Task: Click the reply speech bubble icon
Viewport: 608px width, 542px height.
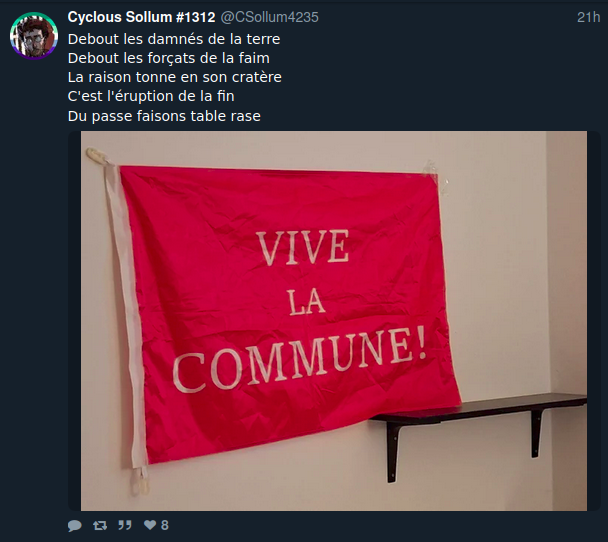Action: [75, 525]
